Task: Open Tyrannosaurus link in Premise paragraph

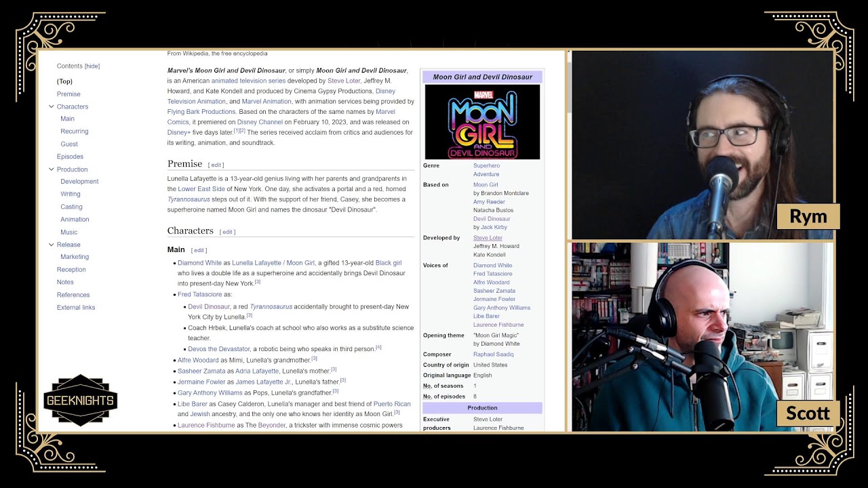Action: coord(189,199)
